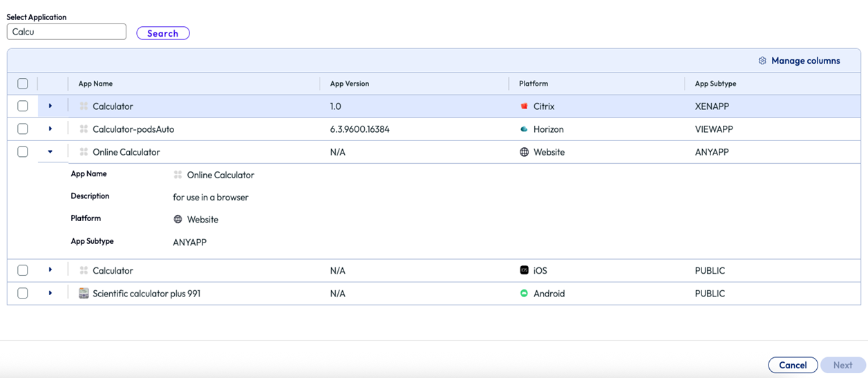Click the Horizon platform icon
This screenshot has height=378, width=868.
524,129
